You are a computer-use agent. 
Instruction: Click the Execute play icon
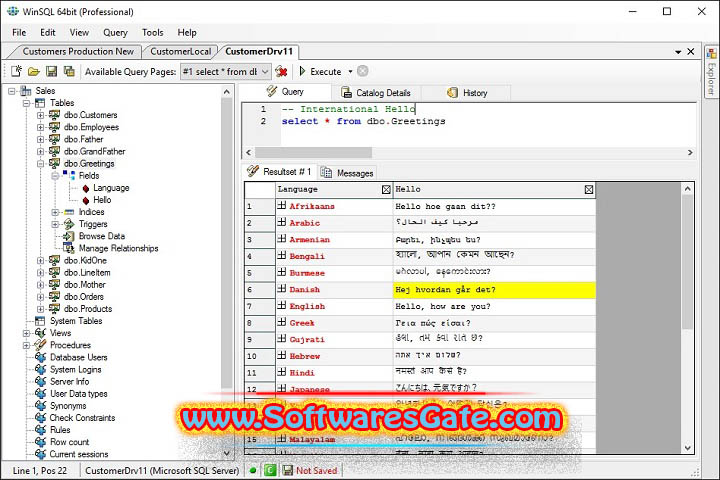(x=302, y=71)
